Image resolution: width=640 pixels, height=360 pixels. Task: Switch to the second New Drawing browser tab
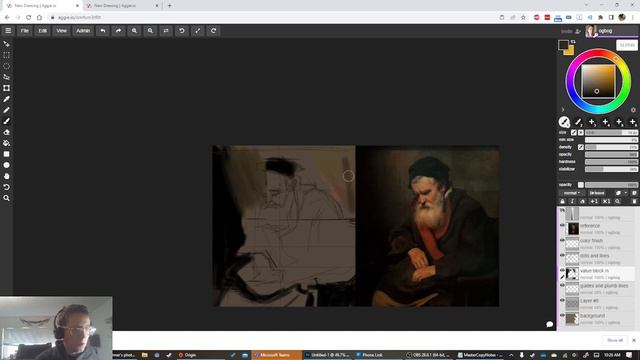121,6
